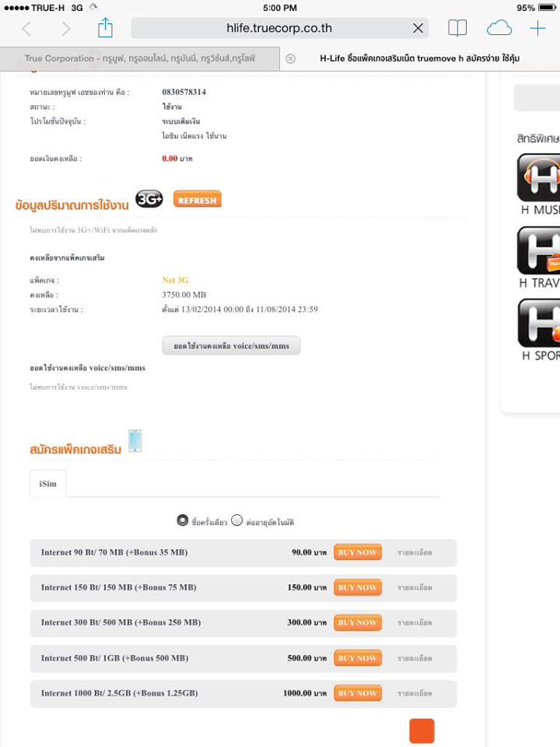Tap the hlife.truecorp.co.th address field

(279, 29)
